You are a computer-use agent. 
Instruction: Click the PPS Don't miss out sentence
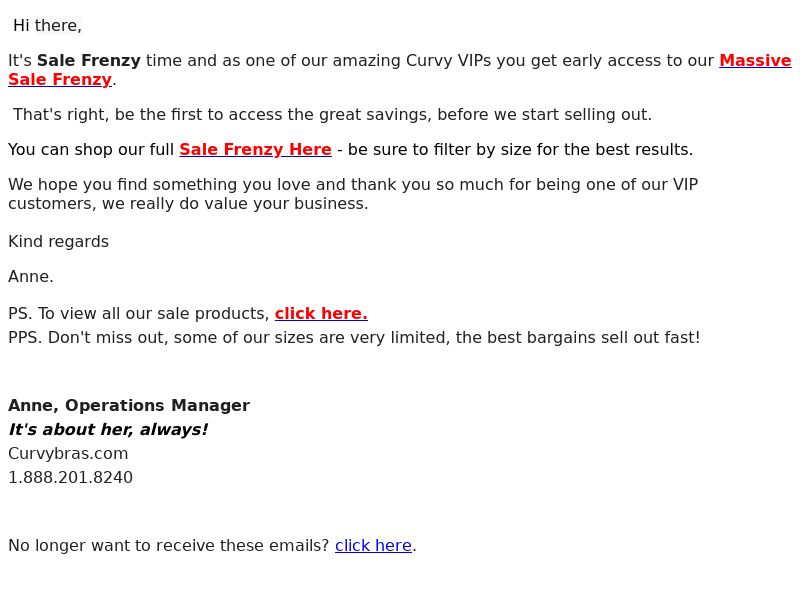[354, 338]
